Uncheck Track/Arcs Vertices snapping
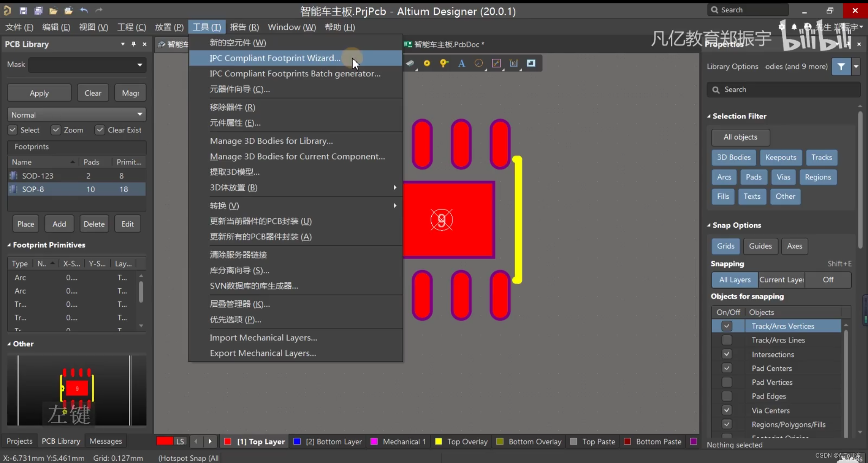 coord(726,326)
